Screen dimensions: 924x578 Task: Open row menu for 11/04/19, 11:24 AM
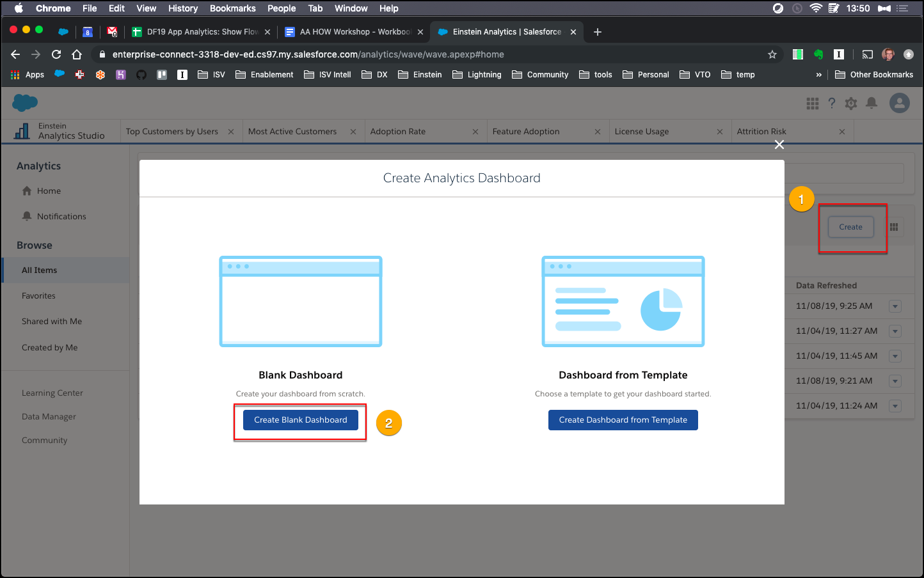tap(895, 406)
